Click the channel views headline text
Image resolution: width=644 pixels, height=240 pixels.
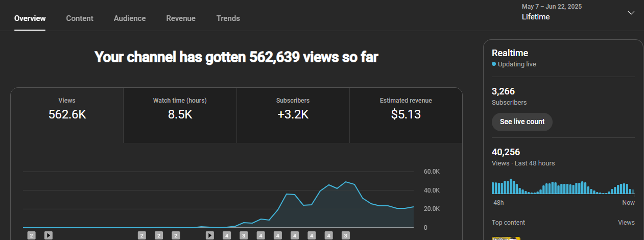pos(236,57)
